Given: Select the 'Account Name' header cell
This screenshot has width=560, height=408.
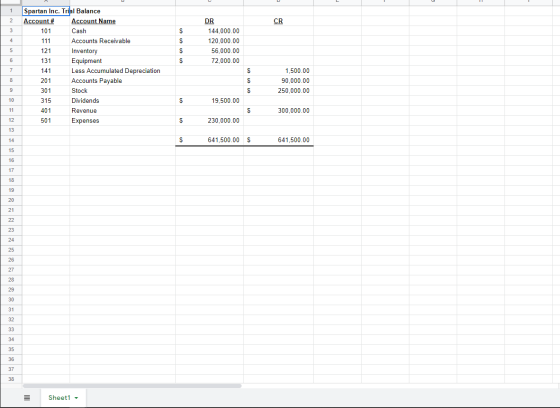Looking at the screenshot, I should click(122, 21).
